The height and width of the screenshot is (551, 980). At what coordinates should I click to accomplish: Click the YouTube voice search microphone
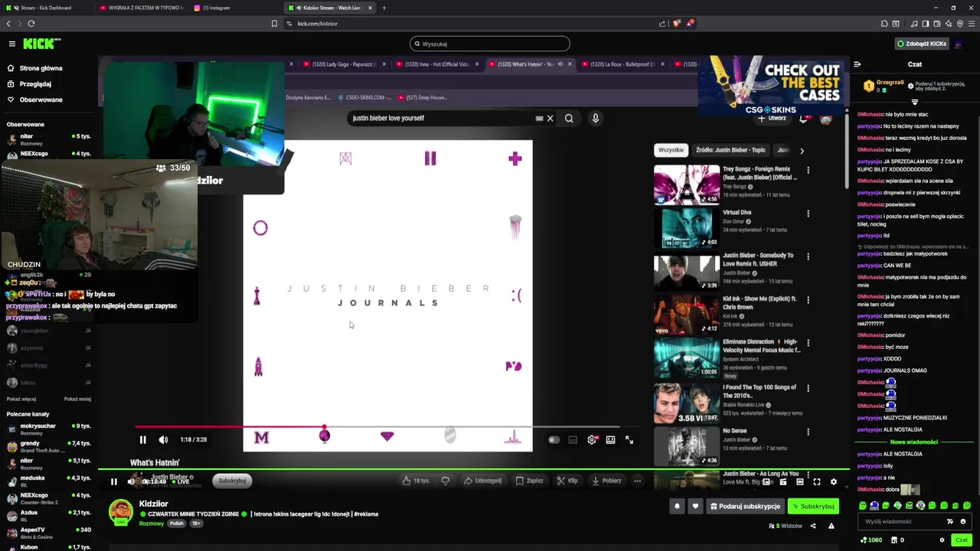click(x=596, y=119)
